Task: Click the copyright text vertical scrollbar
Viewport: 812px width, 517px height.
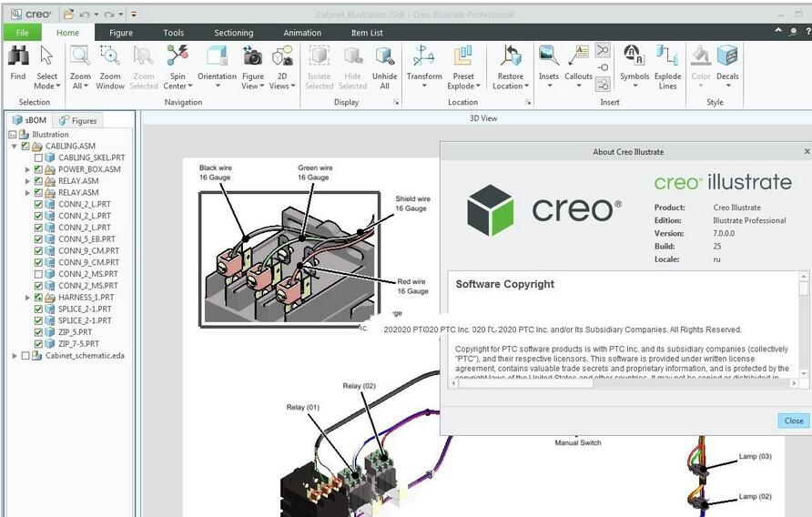Action: coord(803,288)
